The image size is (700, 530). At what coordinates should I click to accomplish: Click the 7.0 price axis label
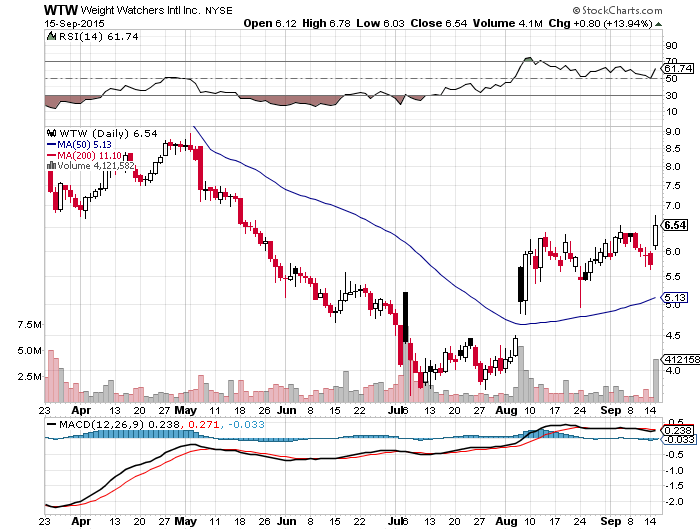(x=673, y=206)
